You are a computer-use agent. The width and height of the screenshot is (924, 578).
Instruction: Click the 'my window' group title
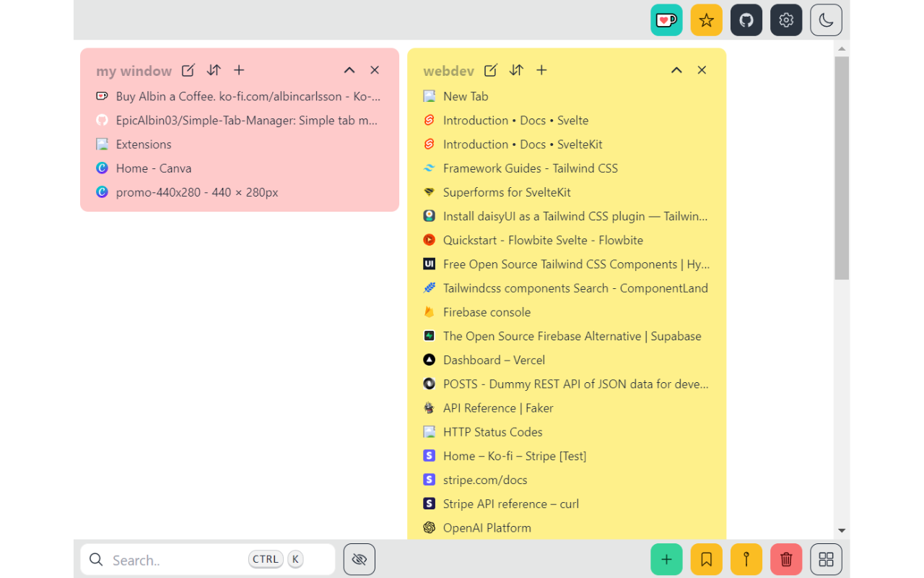(x=134, y=71)
